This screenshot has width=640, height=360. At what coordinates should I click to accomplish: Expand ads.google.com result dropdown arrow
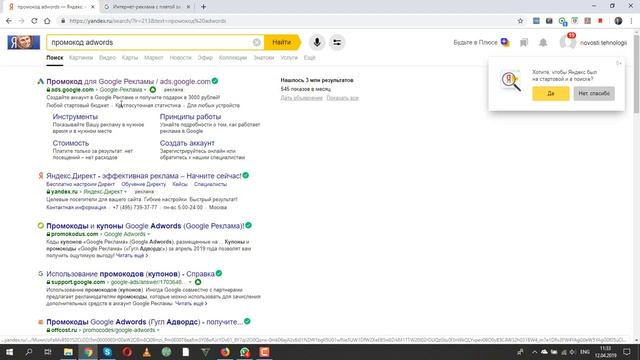(x=145, y=90)
